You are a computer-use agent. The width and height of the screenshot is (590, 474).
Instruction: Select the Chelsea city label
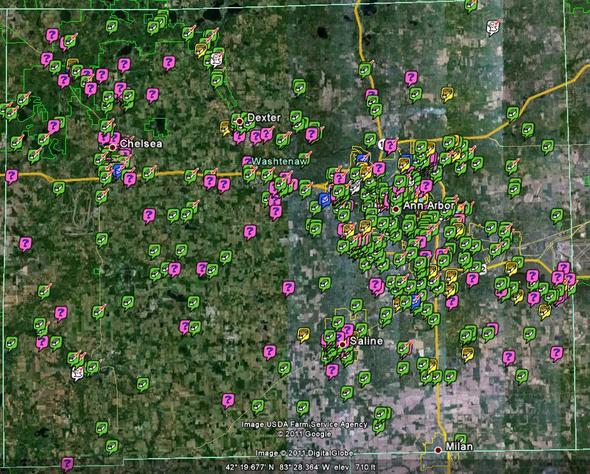coord(141,143)
